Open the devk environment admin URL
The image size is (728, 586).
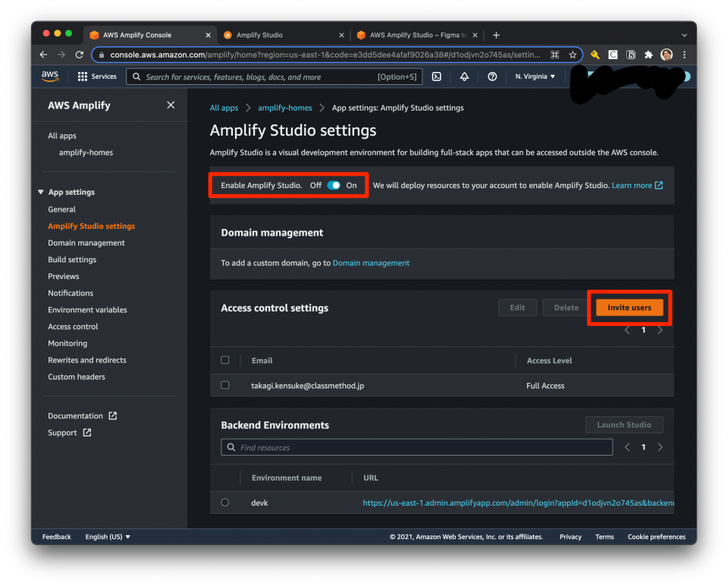(518, 503)
